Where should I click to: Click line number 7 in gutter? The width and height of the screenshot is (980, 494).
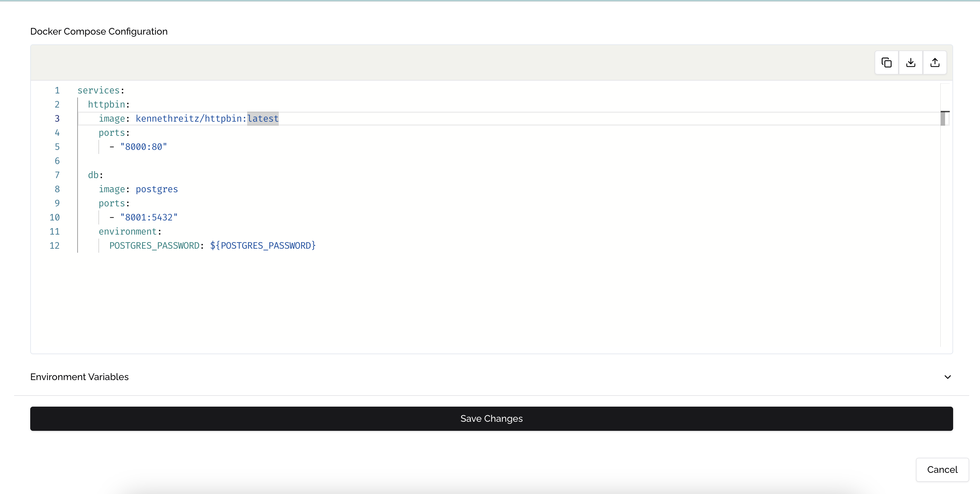tap(57, 175)
